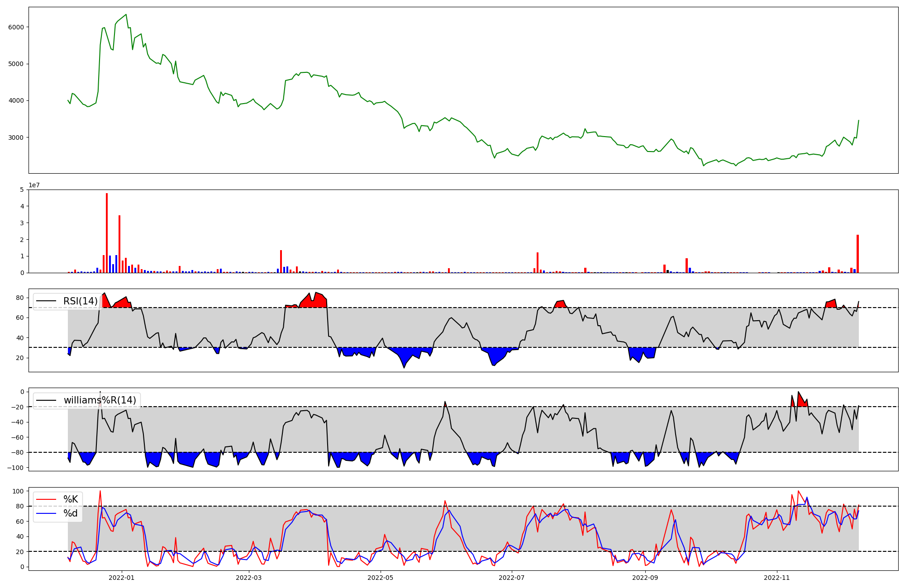Click the 100 tick on stochastic chart

tap(18, 491)
